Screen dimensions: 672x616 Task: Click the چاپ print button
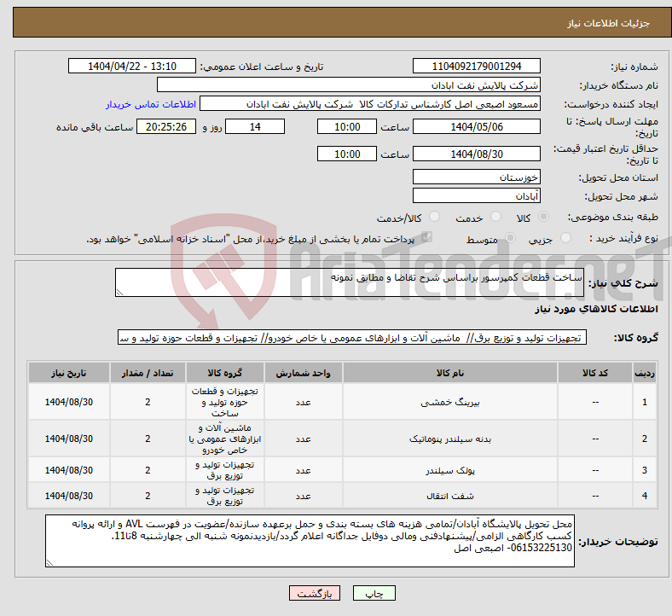click(x=374, y=593)
